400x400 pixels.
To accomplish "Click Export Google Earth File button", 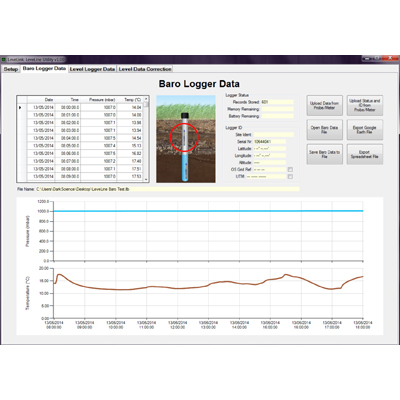I will [365, 130].
